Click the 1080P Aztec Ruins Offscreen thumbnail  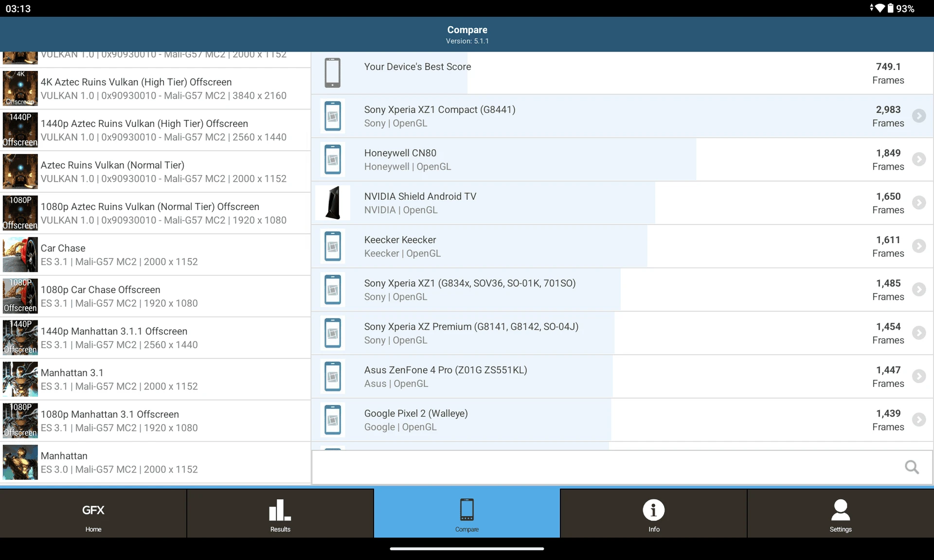(20, 213)
